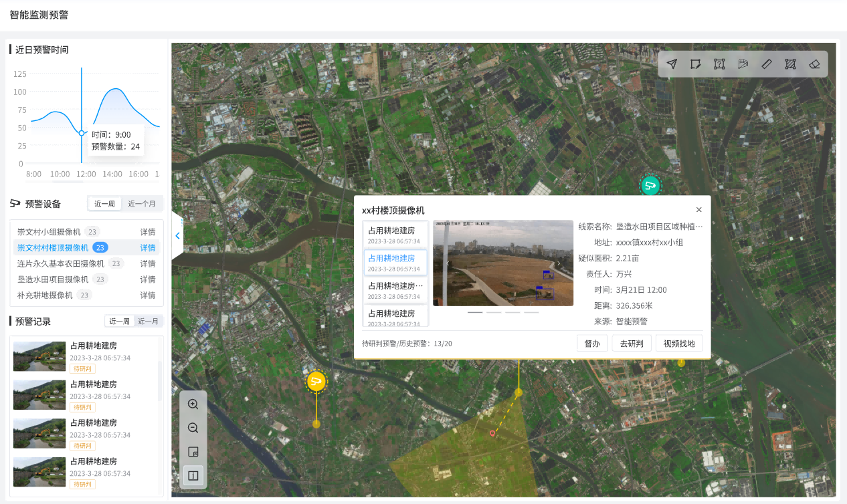Open the popup camera snapshot image
The image size is (847, 504).
503,263
